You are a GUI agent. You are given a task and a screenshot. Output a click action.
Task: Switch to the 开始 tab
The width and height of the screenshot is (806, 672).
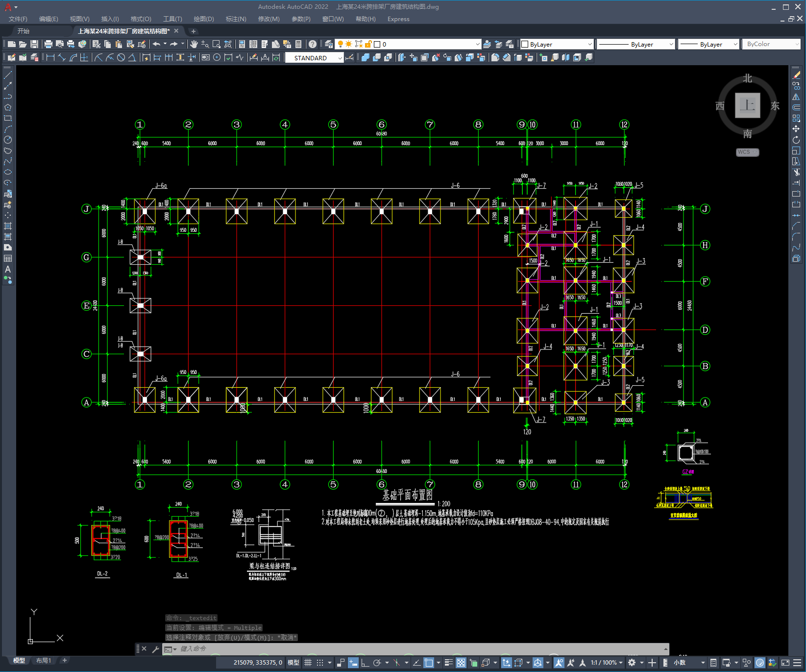click(24, 31)
